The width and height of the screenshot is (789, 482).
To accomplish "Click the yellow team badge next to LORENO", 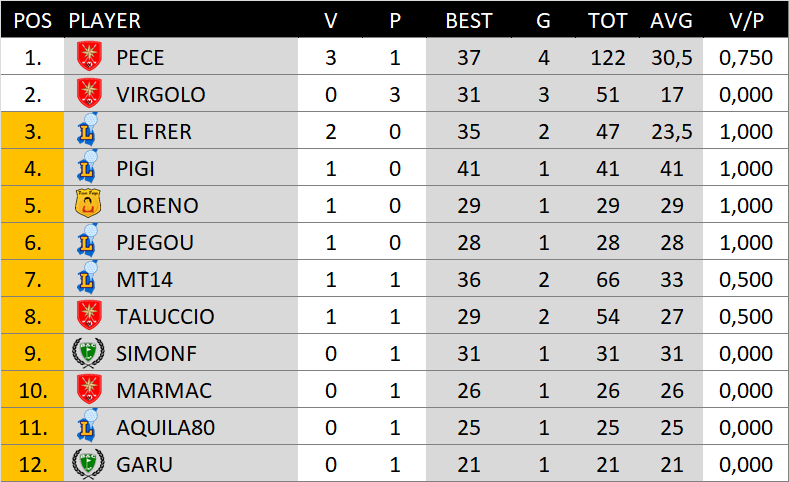I will click(89, 205).
